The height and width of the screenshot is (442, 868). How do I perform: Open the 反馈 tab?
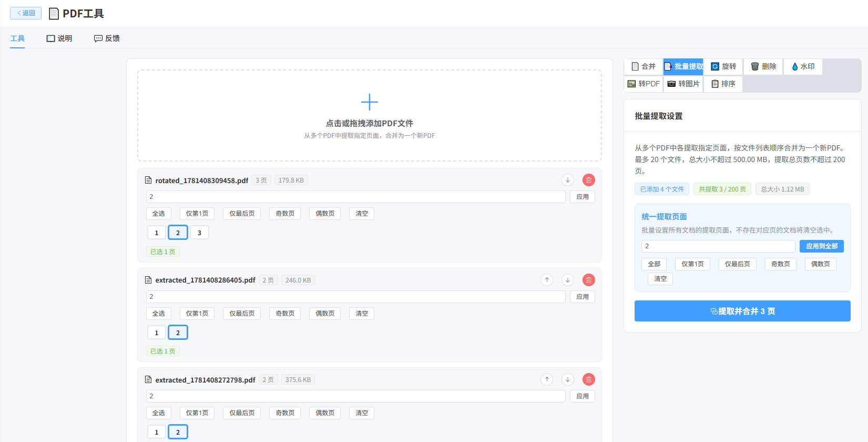click(107, 38)
